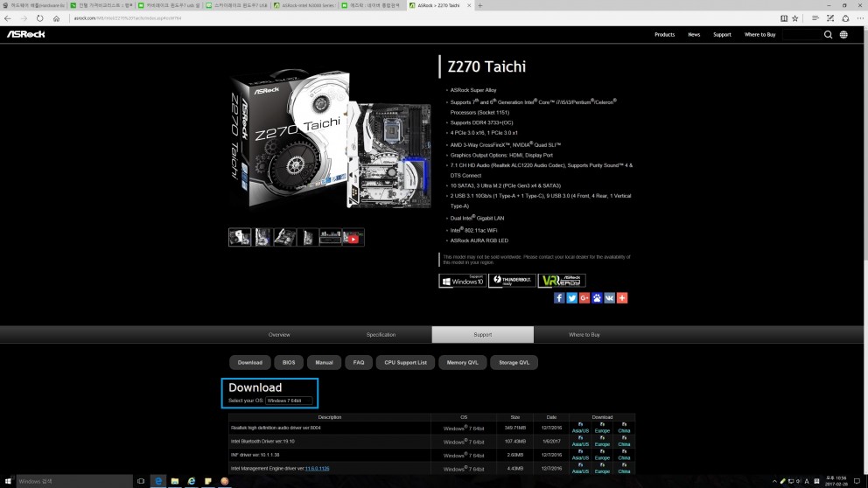
Task: Open Action Center notification icon
Action: 857,481
